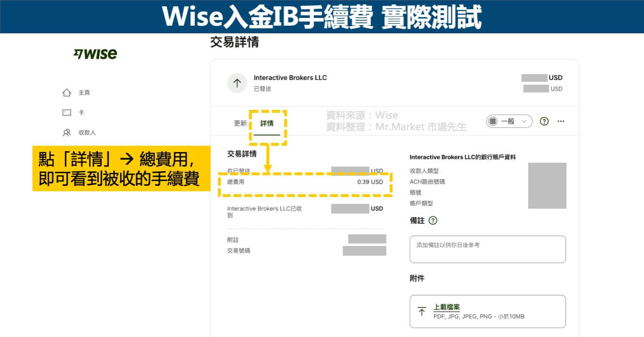Click the Interactive Brokers LLC已收到 label
Viewport: 644px width, 337px height.
point(265,212)
